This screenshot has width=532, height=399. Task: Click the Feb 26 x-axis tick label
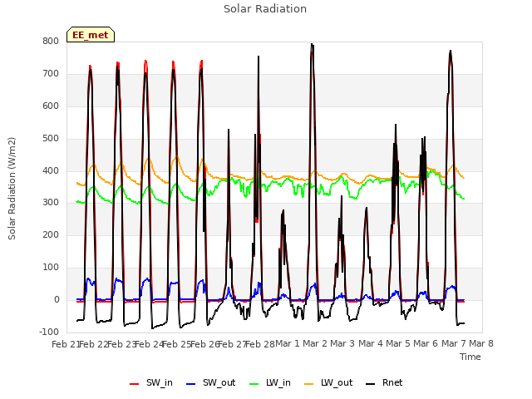pos(204,344)
